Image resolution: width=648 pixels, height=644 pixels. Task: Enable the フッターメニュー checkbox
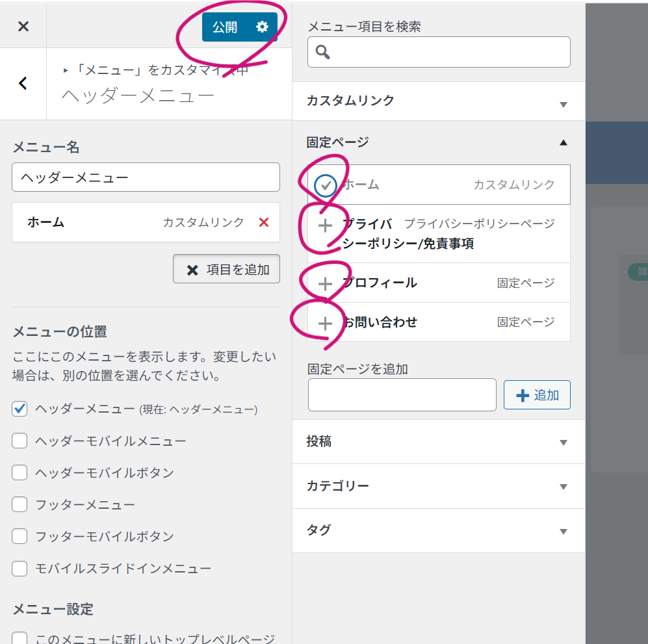click(20, 504)
